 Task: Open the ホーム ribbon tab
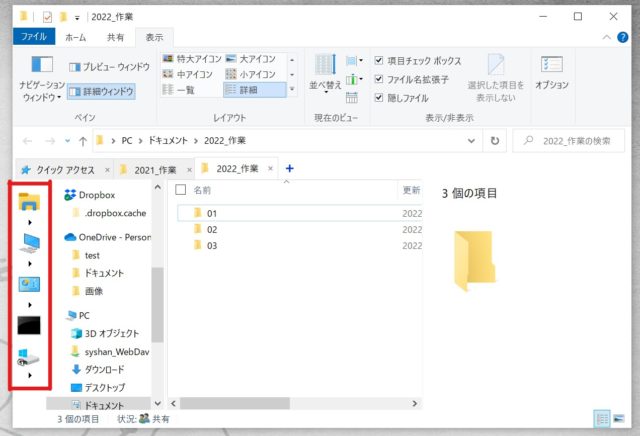tap(75, 37)
